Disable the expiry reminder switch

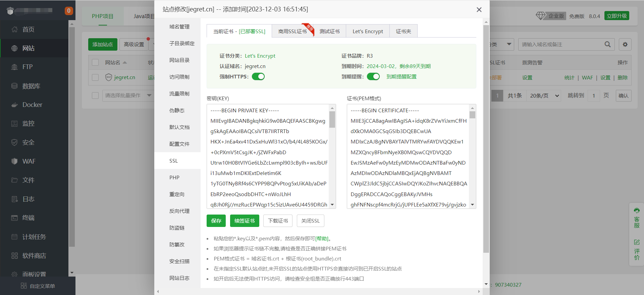click(373, 77)
